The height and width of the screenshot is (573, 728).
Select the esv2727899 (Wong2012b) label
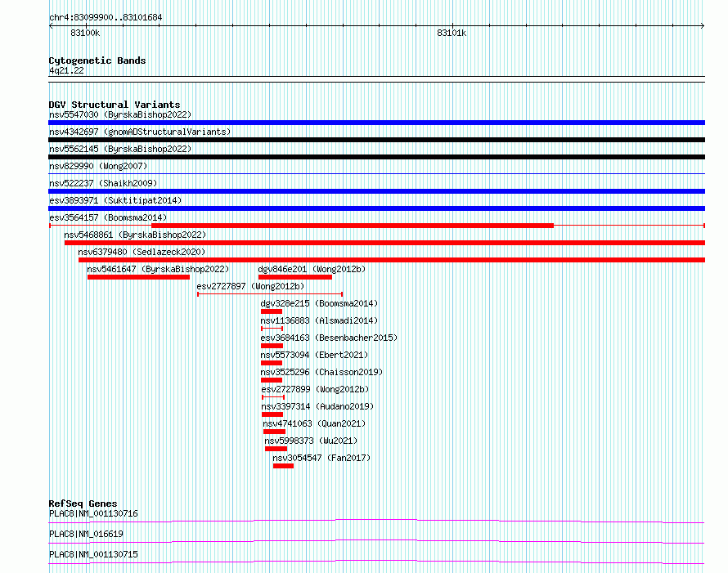pos(315,389)
